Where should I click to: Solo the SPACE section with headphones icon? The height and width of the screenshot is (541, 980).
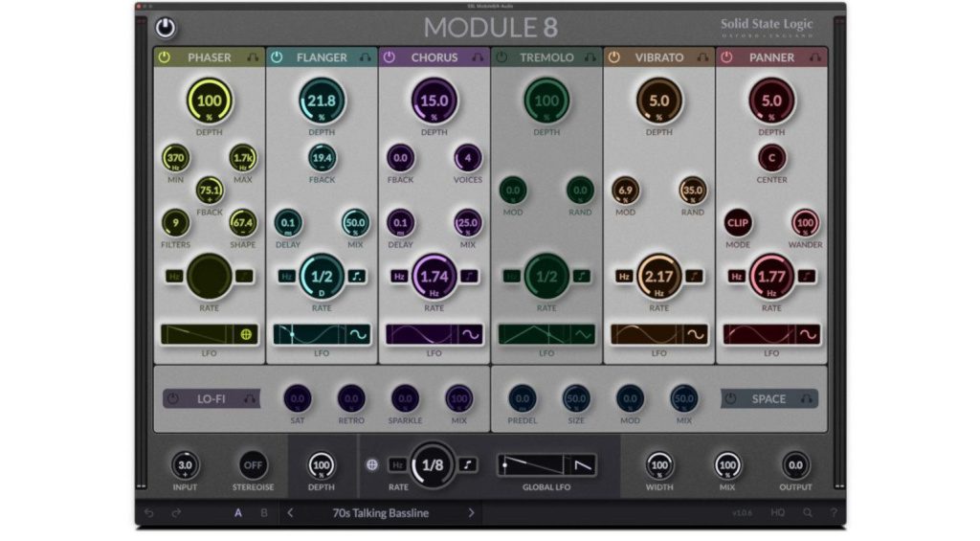[807, 398]
